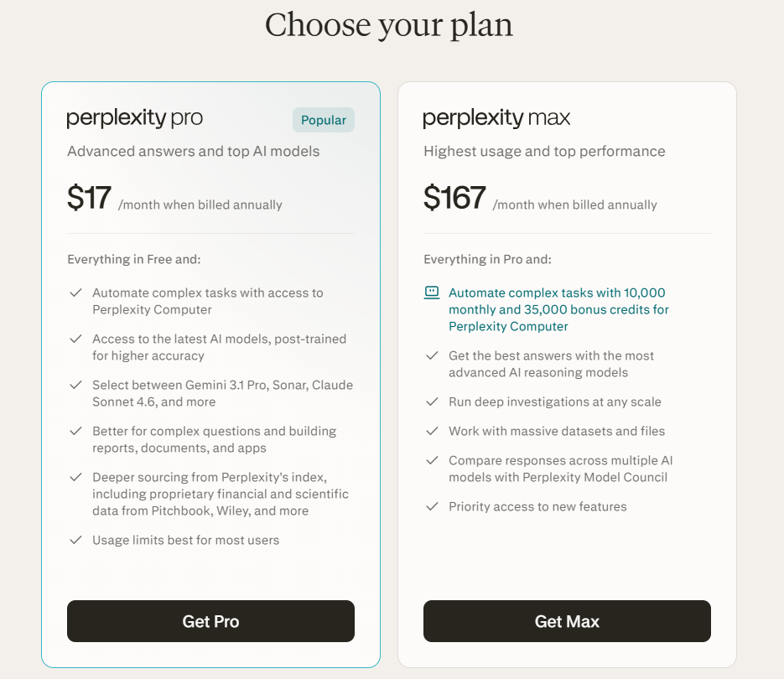784x679 pixels.
Task: Click checkmark beside Better for complex questions
Action: 75,431
